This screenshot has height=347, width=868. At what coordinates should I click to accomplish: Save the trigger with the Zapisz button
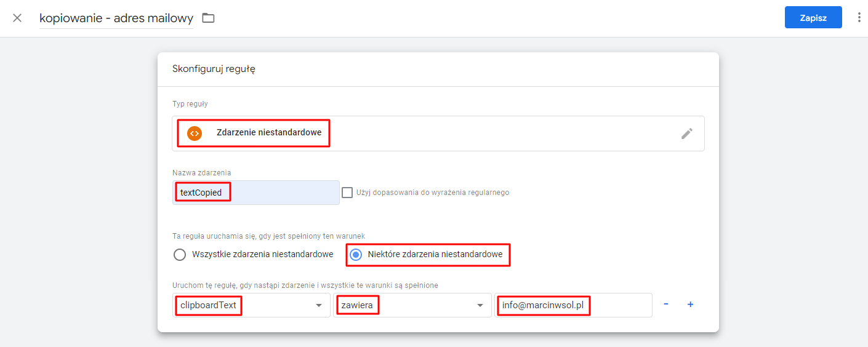click(813, 18)
